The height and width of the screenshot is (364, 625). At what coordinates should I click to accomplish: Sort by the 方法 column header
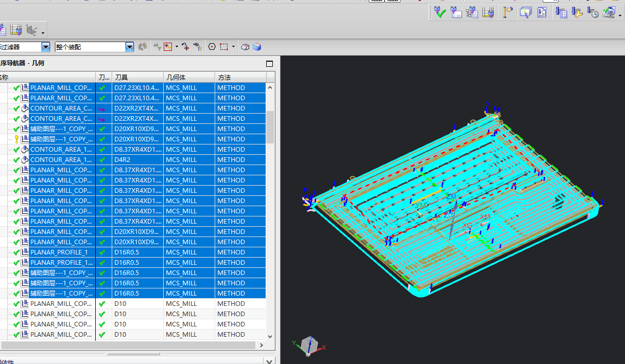pos(240,77)
